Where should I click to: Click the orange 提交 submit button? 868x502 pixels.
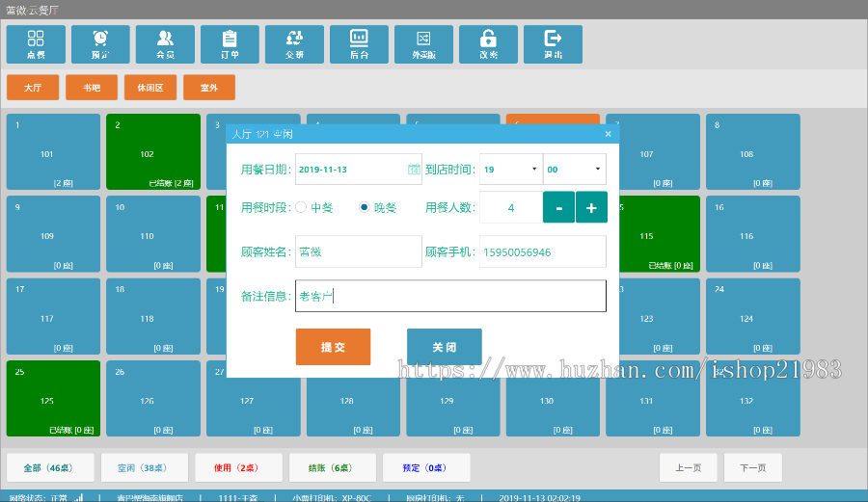(333, 347)
